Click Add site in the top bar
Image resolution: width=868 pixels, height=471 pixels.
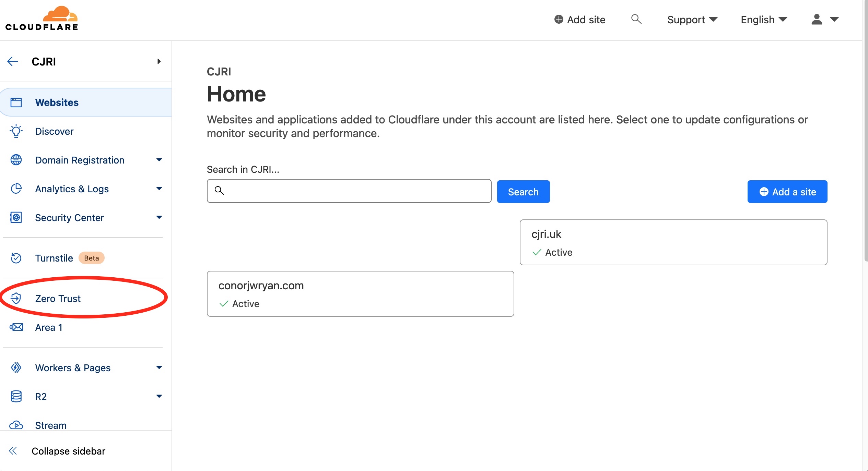click(x=580, y=20)
